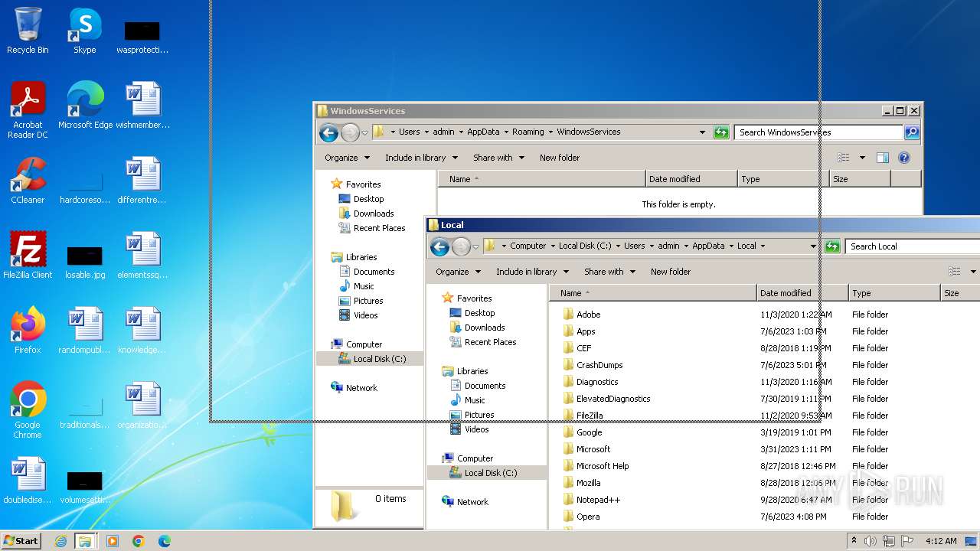Open the volumesetti desktop file
Viewport: 980px width, 551px height.
pyautogui.click(x=85, y=487)
